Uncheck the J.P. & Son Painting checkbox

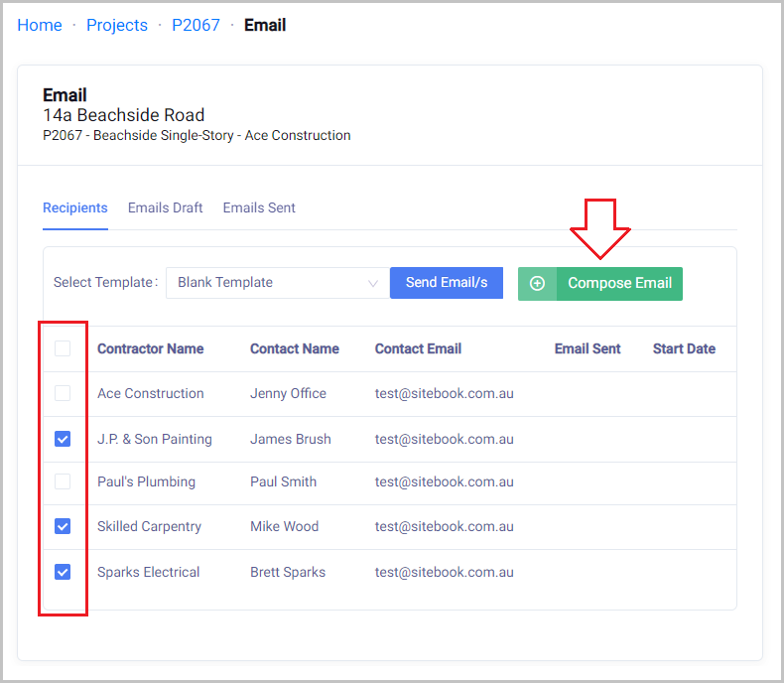(63, 439)
